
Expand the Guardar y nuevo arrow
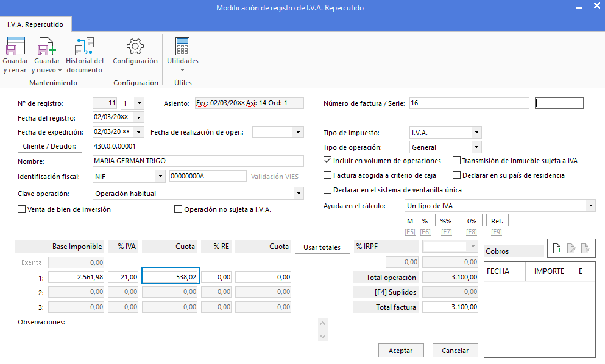tap(60, 71)
